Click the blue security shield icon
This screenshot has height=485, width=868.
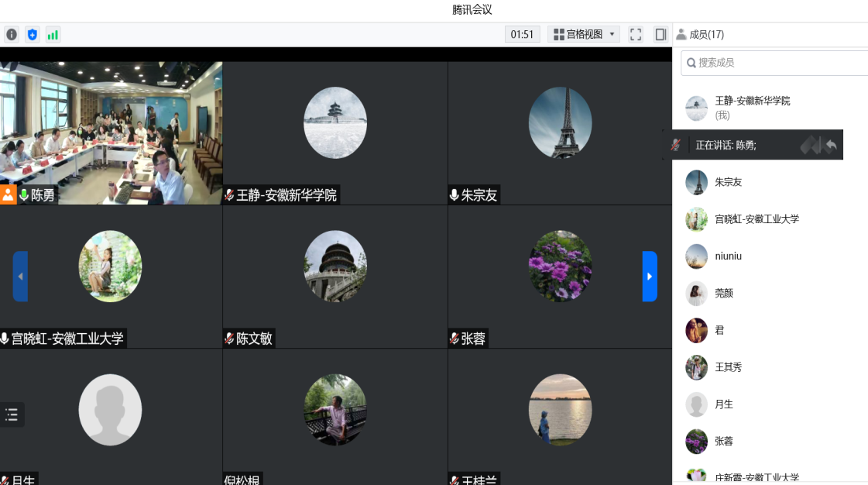click(32, 35)
